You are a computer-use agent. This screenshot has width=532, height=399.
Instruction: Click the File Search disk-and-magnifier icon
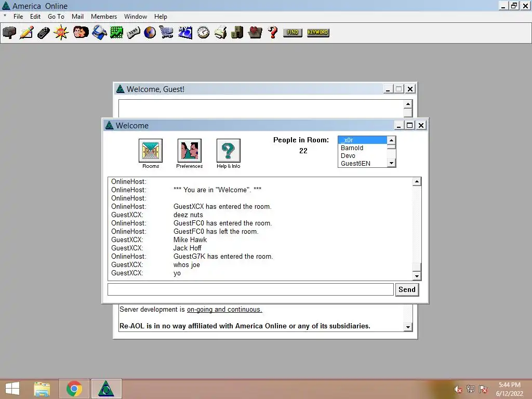coord(99,33)
